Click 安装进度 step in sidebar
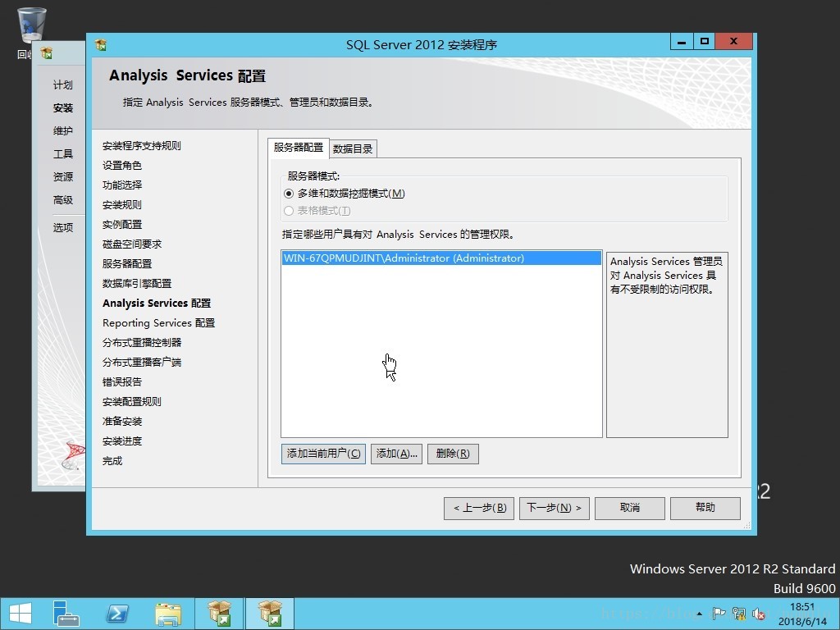840x630 pixels. click(x=122, y=441)
